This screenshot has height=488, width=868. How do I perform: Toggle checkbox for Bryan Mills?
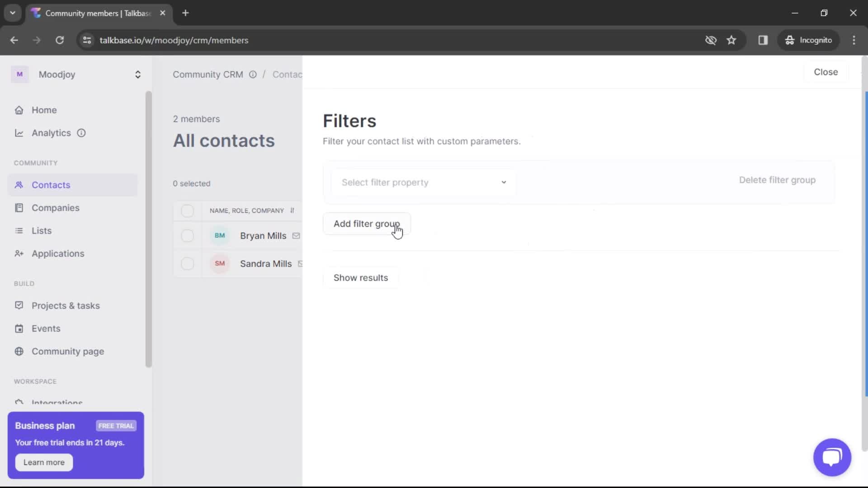pos(187,235)
